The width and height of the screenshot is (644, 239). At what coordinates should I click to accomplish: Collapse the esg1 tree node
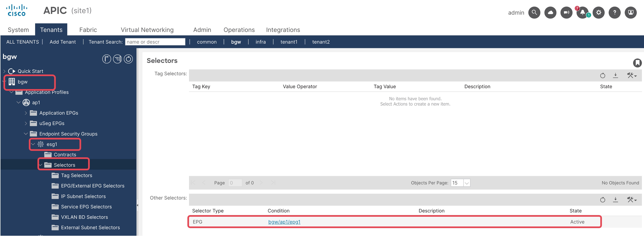33,145
